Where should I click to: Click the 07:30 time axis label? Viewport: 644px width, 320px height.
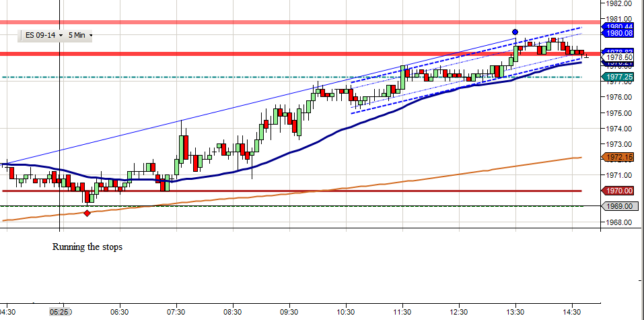[176, 312]
